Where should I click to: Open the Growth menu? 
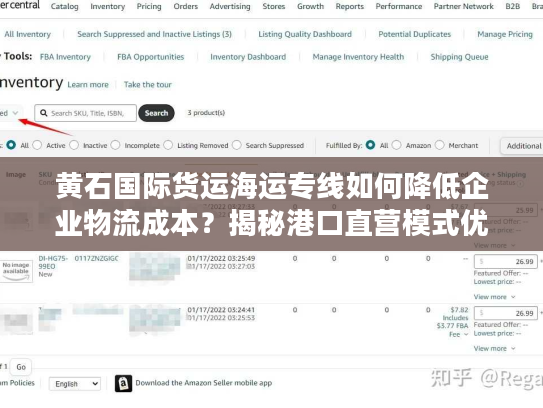[x=310, y=6]
